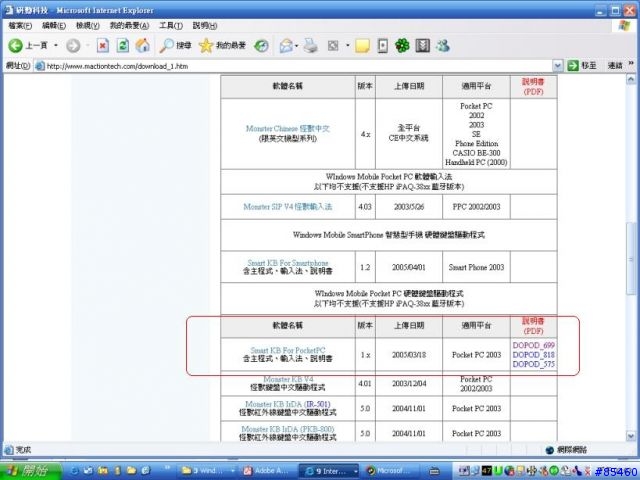The width and height of the screenshot is (640, 480).
Task: Open the Monster KB IrDA (PKB-800) link
Action: click(x=288, y=429)
